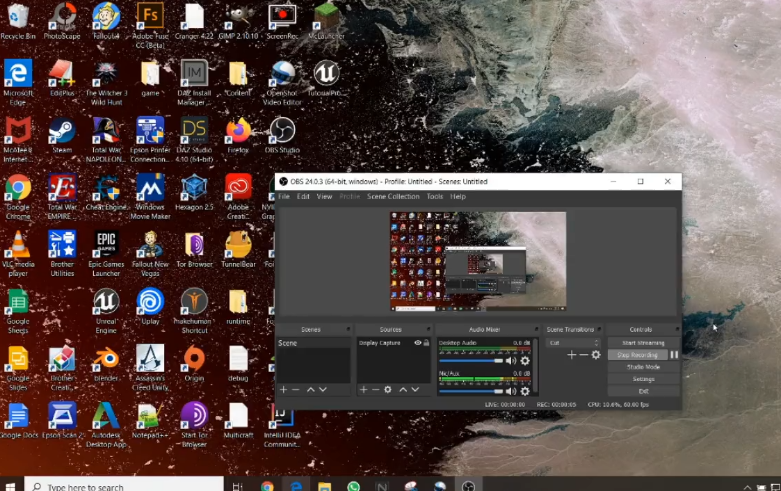Move the source down in the Sources list
Viewport: 781px width, 491px height.
[415, 389]
